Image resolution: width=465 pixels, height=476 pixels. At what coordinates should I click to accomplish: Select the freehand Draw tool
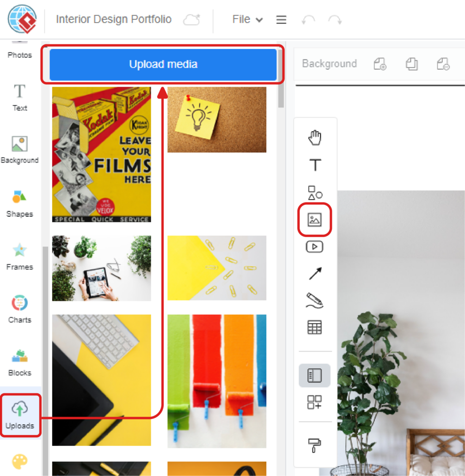point(315,299)
